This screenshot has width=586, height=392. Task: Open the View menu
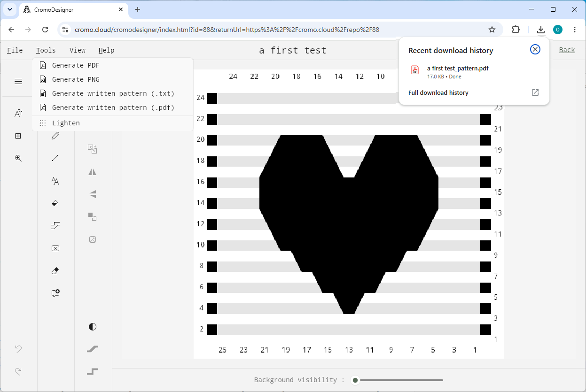tap(78, 50)
